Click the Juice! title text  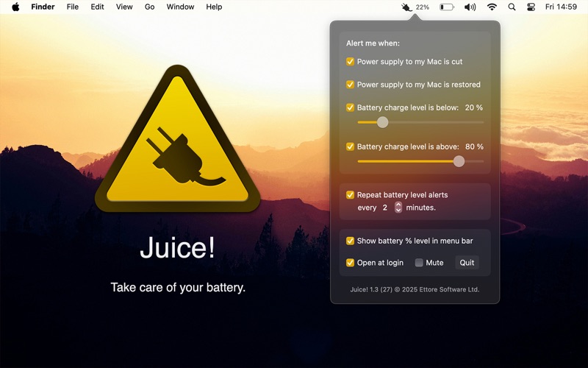pos(177,247)
